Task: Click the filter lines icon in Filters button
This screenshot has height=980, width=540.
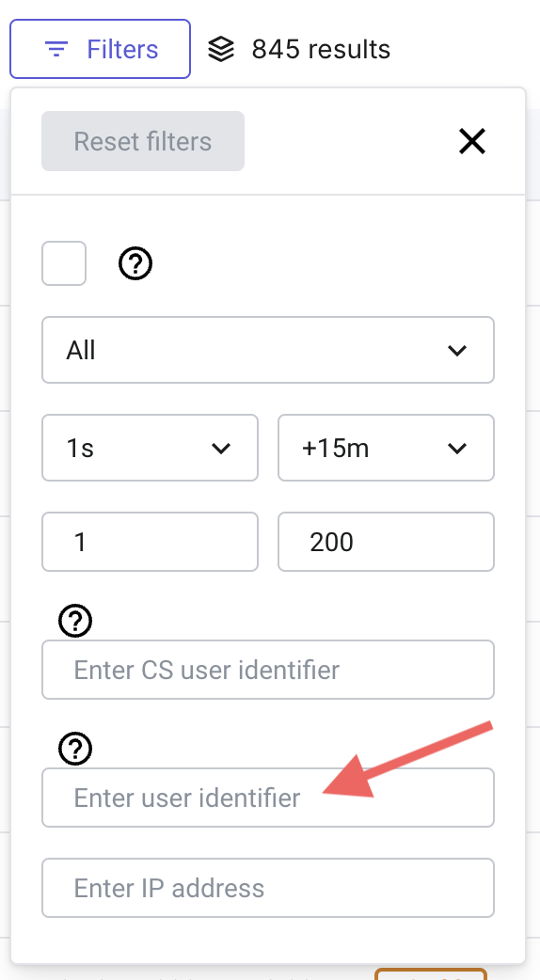Action: point(56,49)
